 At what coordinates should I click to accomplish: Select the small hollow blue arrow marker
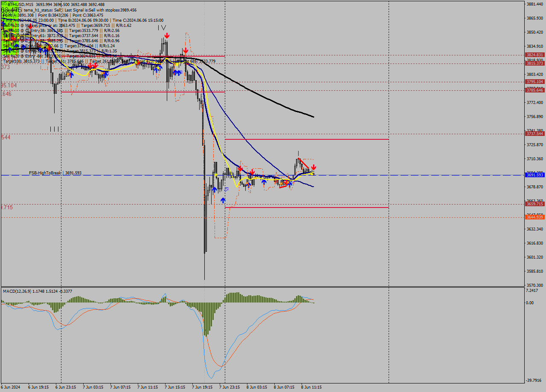click(226, 189)
